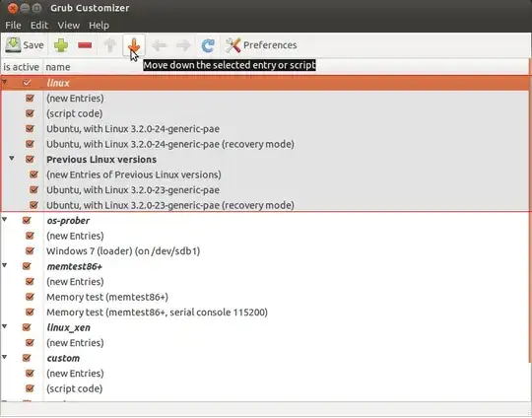The width and height of the screenshot is (532, 418).
Task: Collapse the os-prober script tree
Action: 4,220
